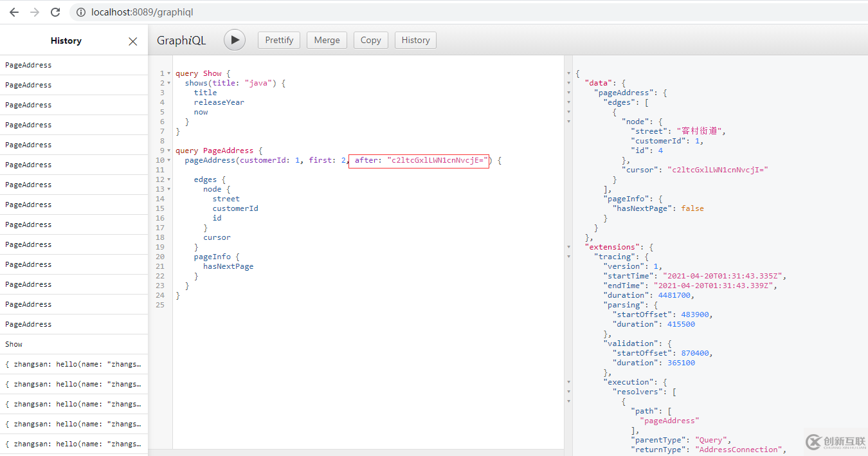Screen dimensions: 868x456
Task: Click the site info icon in address bar
Action: (80, 12)
